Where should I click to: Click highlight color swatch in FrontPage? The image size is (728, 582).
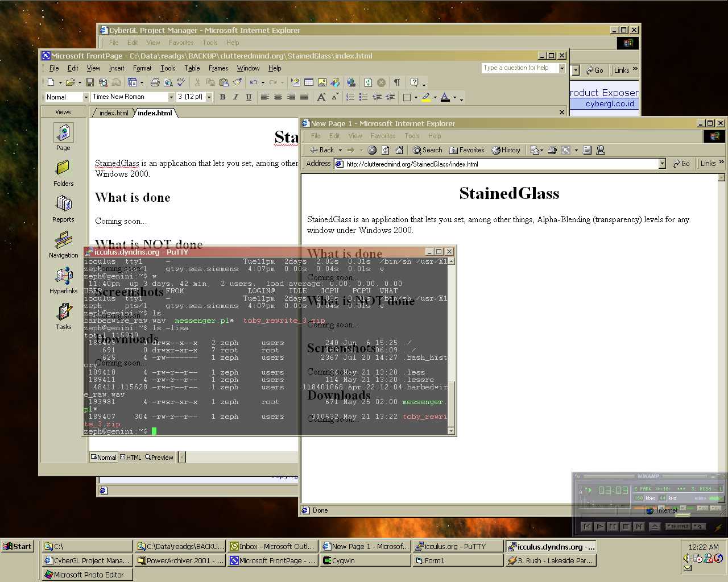pos(426,97)
